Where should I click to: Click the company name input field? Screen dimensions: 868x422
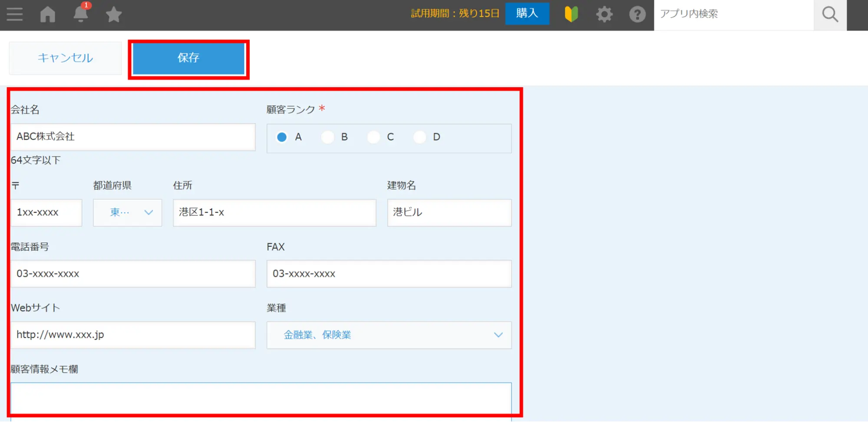click(x=133, y=137)
